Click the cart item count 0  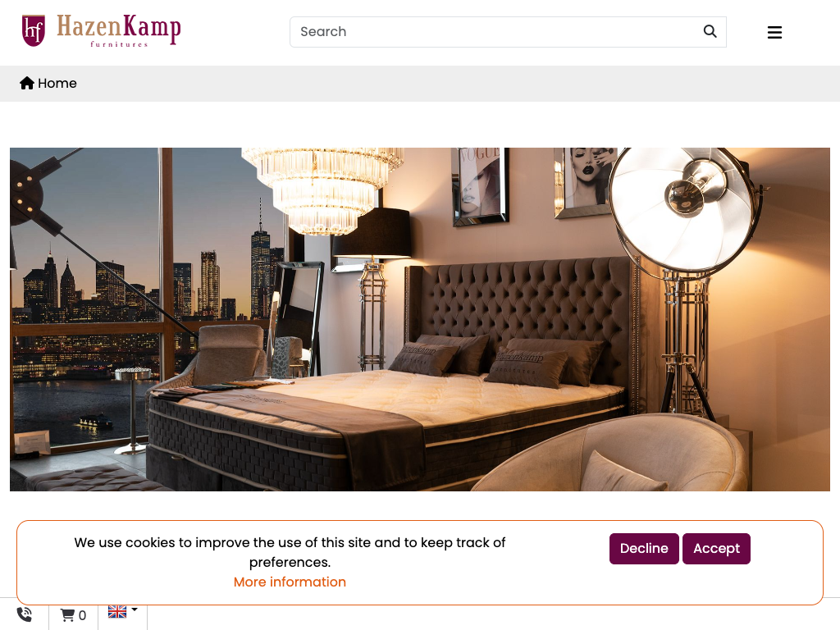point(83,615)
